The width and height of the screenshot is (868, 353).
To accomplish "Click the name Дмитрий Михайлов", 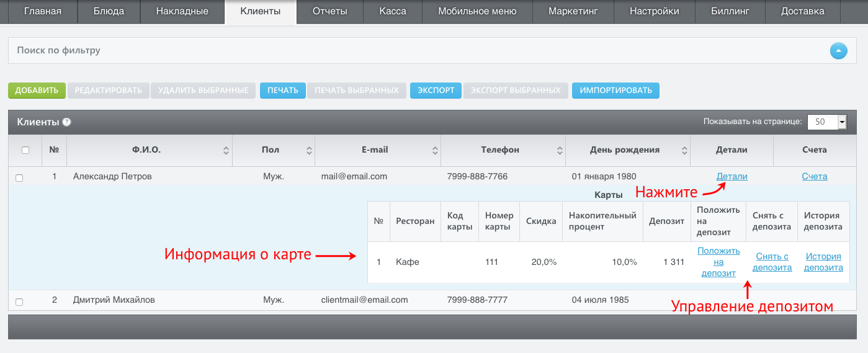I will 114,300.
